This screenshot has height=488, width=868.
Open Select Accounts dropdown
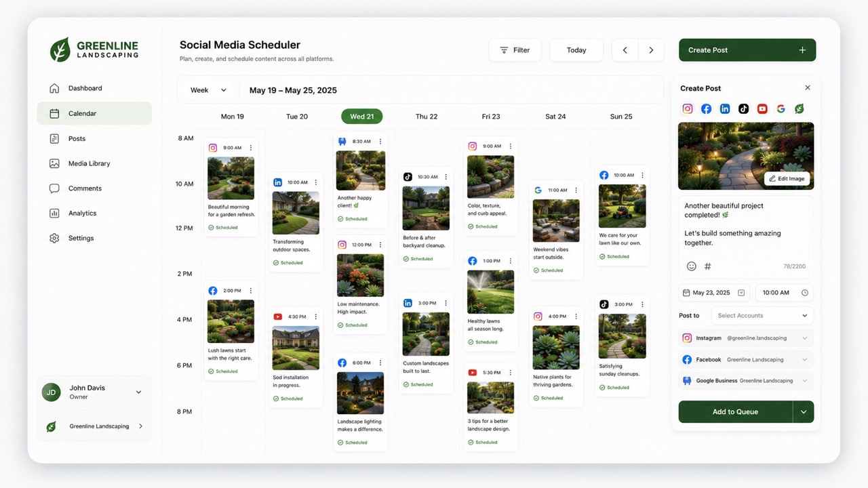(762, 315)
